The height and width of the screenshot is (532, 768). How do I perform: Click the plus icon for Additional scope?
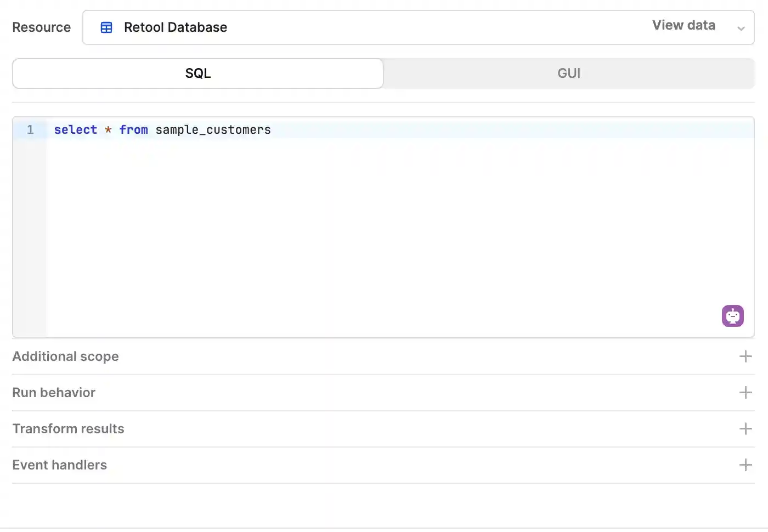point(745,356)
